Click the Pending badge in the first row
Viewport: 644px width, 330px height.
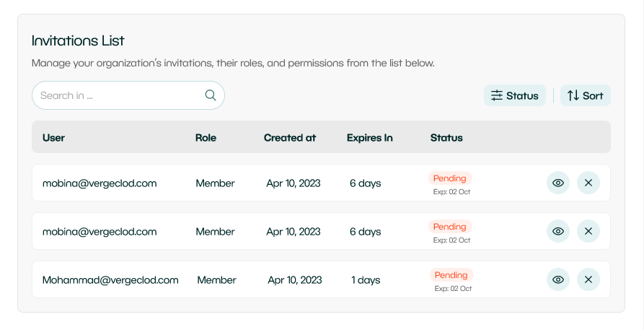450,178
